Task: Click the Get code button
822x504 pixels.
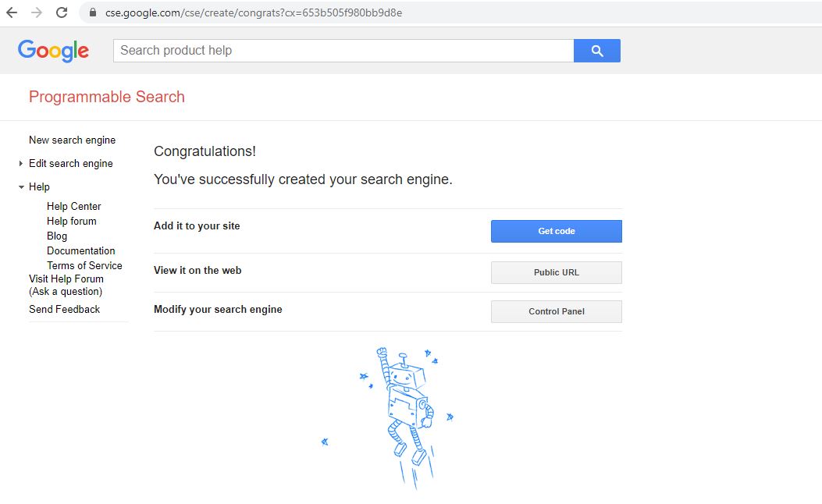Action: click(556, 231)
